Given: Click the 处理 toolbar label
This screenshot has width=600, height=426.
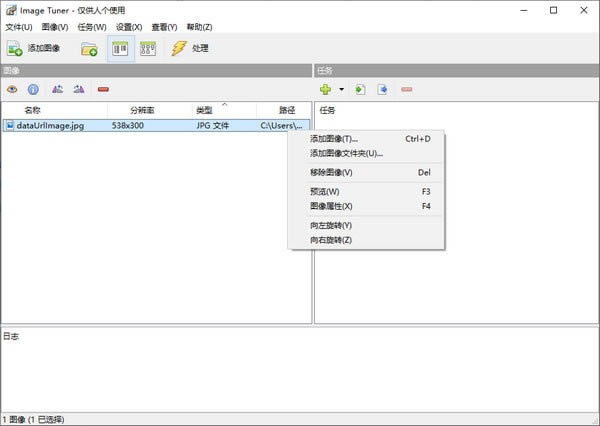Looking at the screenshot, I should pyautogui.click(x=200, y=48).
